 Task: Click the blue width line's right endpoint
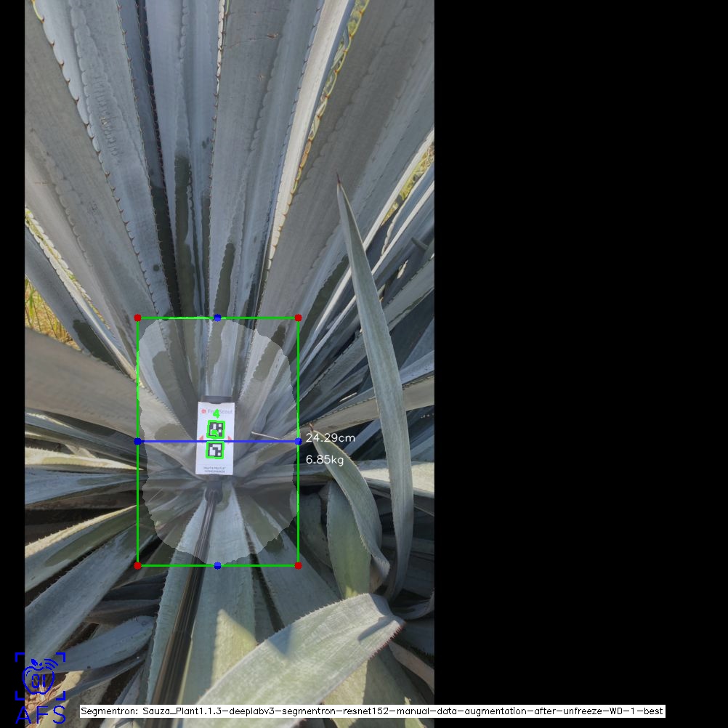pos(298,441)
